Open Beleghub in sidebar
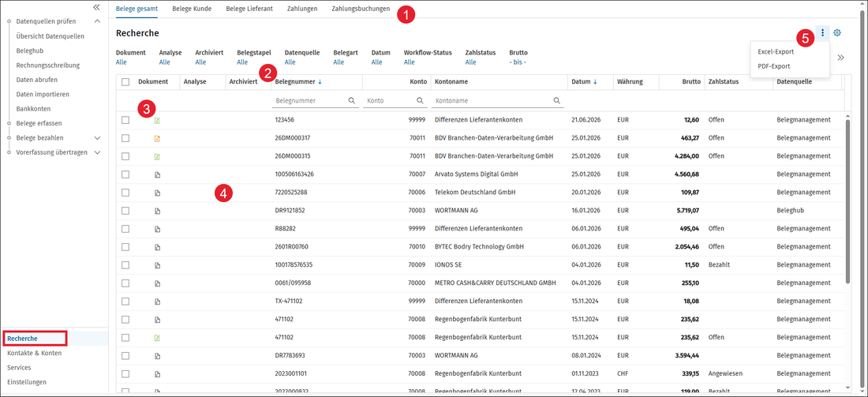 pos(29,51)
